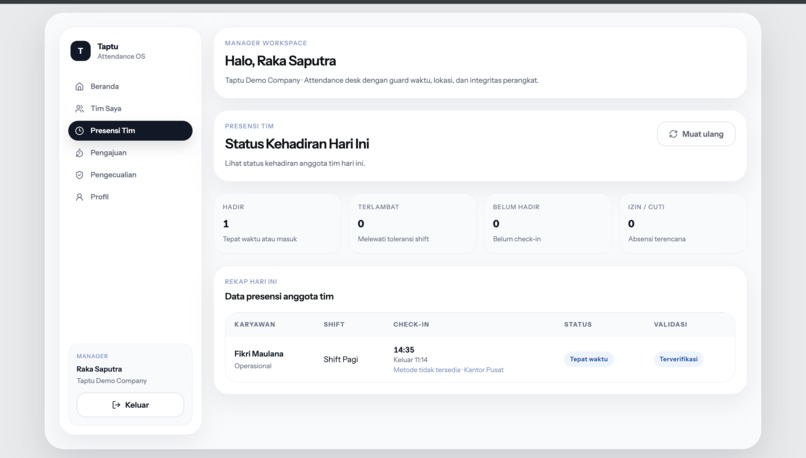Viewport: 806px width, 458px height.
Task: Click the 14:35 check-in time
Action: (x=404, y=350)
